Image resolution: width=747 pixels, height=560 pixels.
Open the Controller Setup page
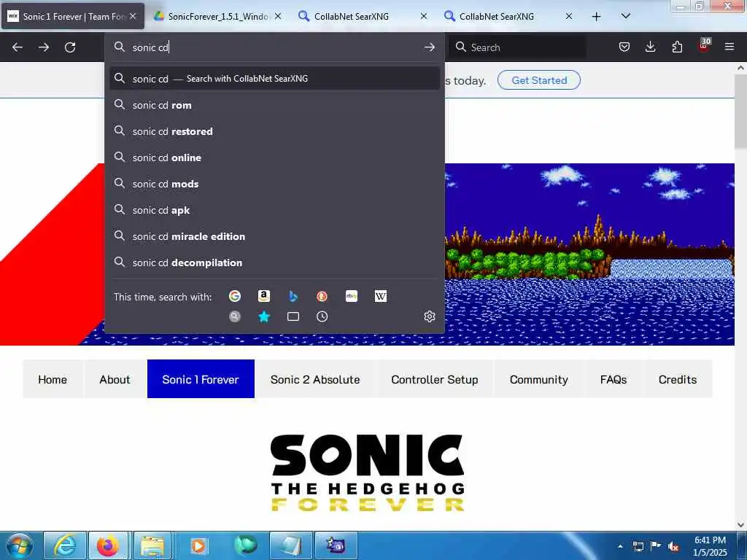pos(435,379)
